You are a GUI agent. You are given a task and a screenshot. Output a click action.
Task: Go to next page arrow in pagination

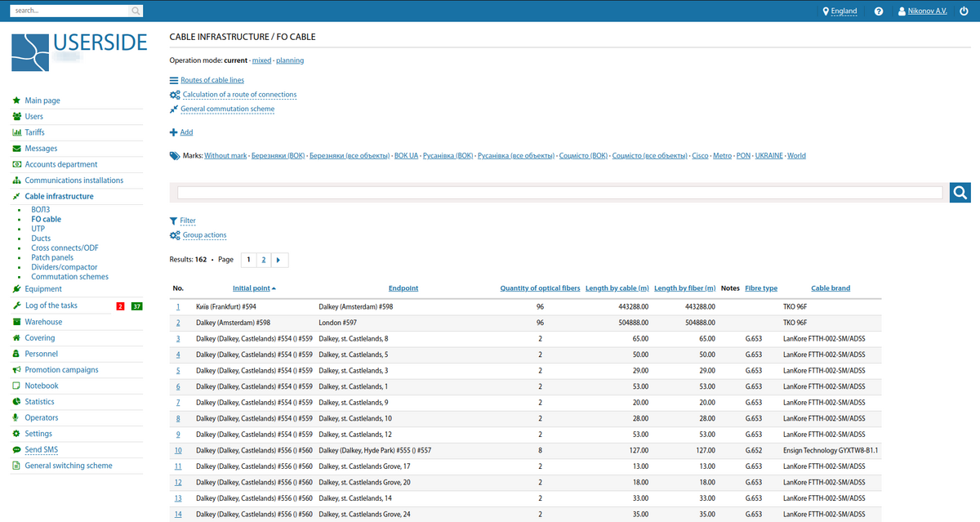(x=279, y=260)
